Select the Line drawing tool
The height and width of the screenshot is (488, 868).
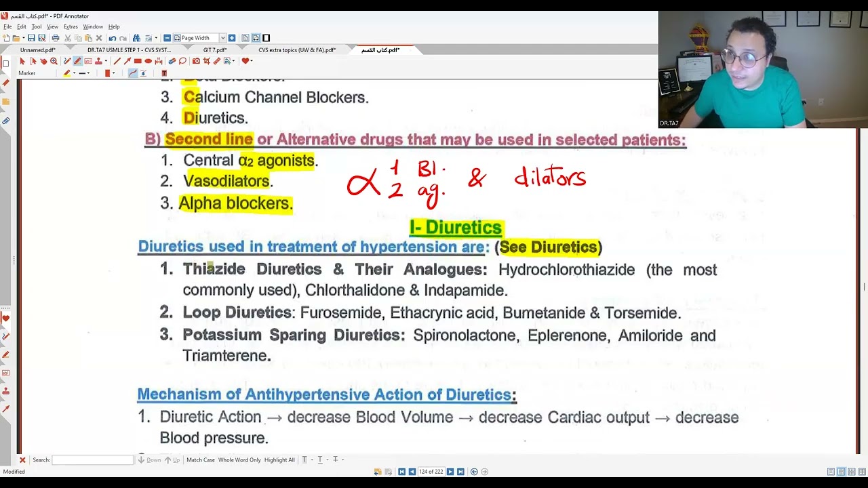click(x=117, y=61)
